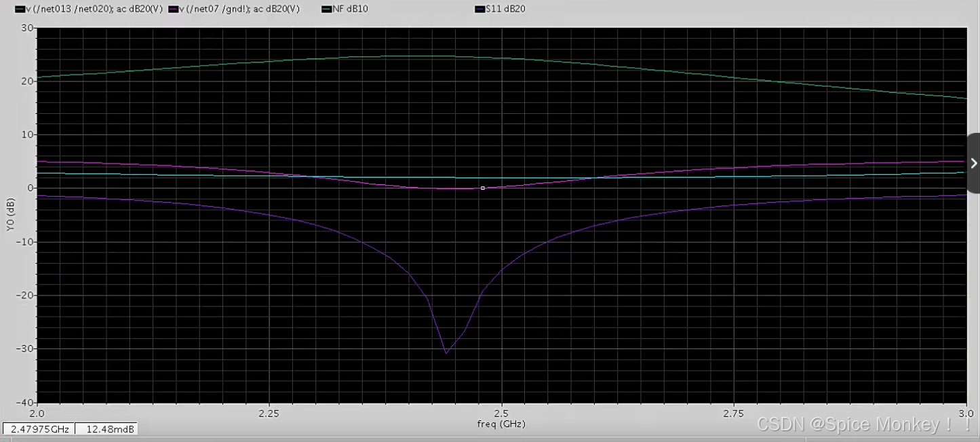Click the color swatch beside v(/net07 /gnd!)

pos(173,9)
